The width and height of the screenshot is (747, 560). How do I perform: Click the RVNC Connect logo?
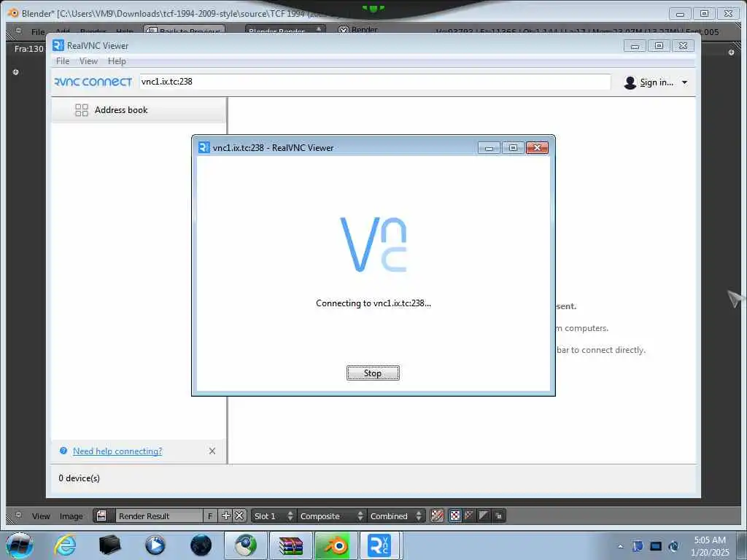[93, 82]
